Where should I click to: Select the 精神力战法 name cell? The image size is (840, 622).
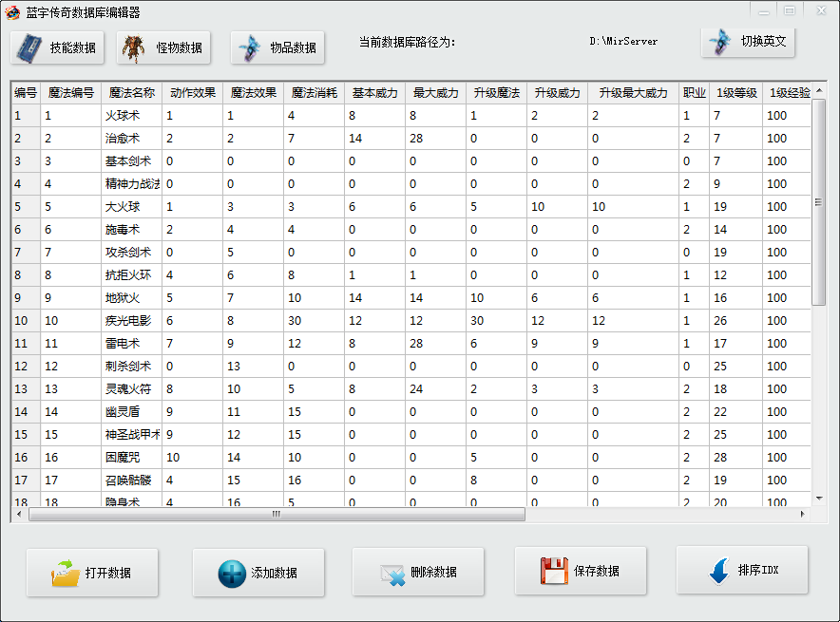click(131, 183)
